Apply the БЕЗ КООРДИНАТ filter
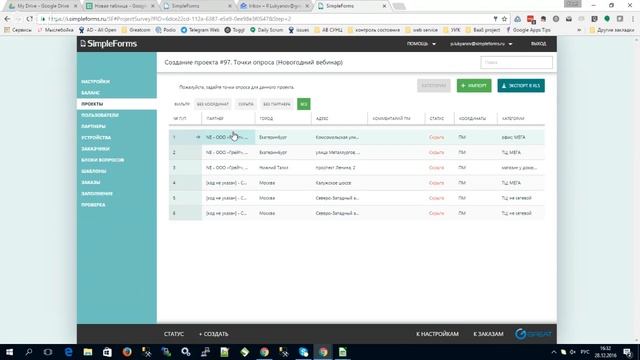 [x=213, y=104]
